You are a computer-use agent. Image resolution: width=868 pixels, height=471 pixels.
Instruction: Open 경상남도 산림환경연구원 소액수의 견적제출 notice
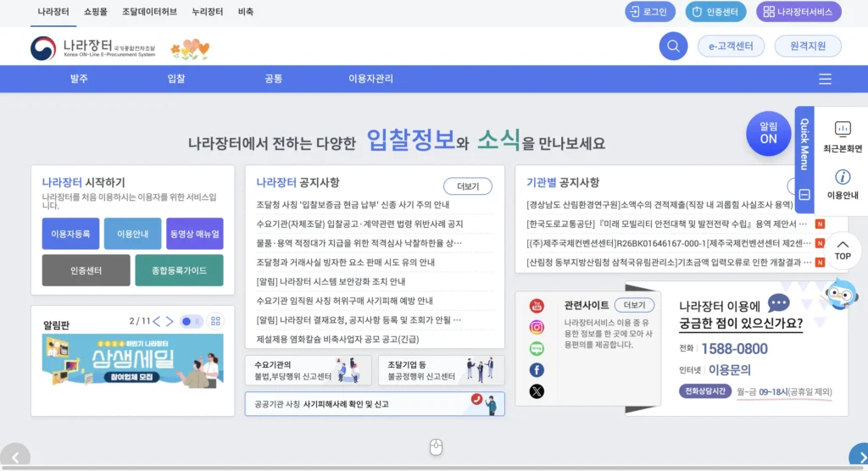(x=659, y=205)
